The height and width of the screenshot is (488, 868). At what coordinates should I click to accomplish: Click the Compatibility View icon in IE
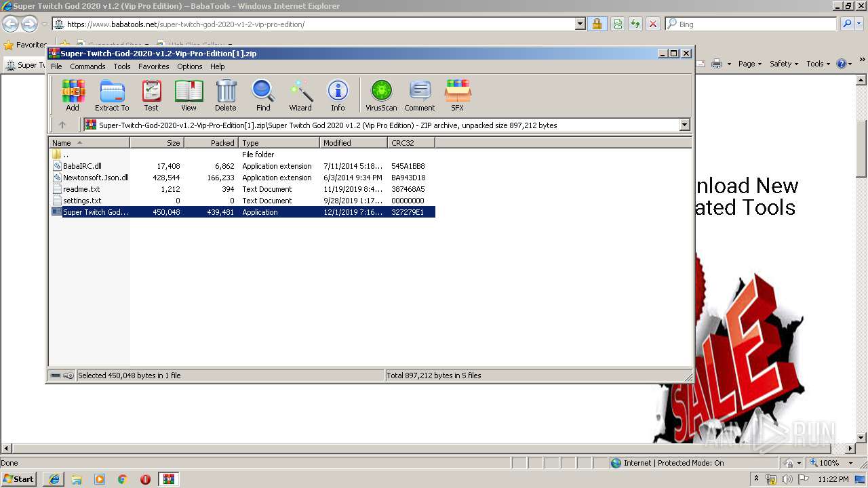(x=618, y=24)
